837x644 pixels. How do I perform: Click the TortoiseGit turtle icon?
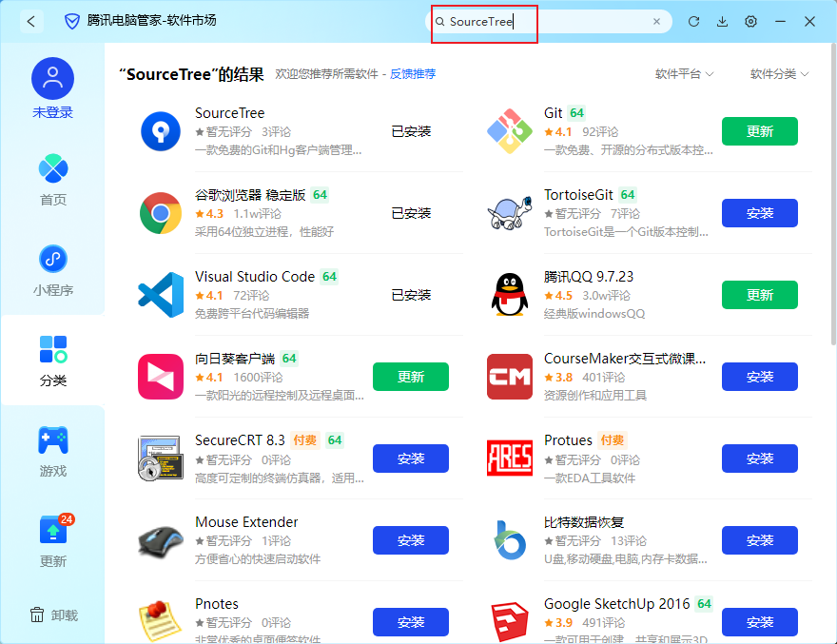coord(510,213)
